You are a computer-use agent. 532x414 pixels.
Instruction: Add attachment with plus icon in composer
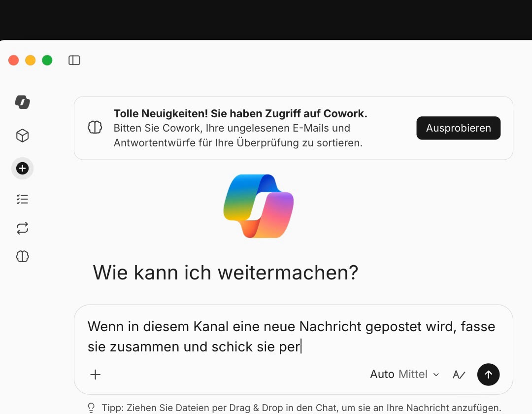click(96, 375)
